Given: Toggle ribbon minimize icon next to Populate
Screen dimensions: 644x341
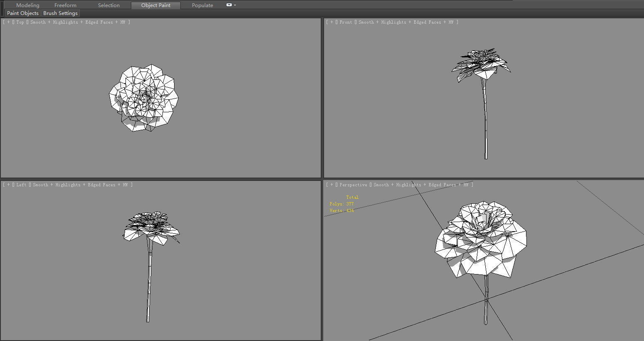Looking at the screenshot, I should tap(229, 5).
